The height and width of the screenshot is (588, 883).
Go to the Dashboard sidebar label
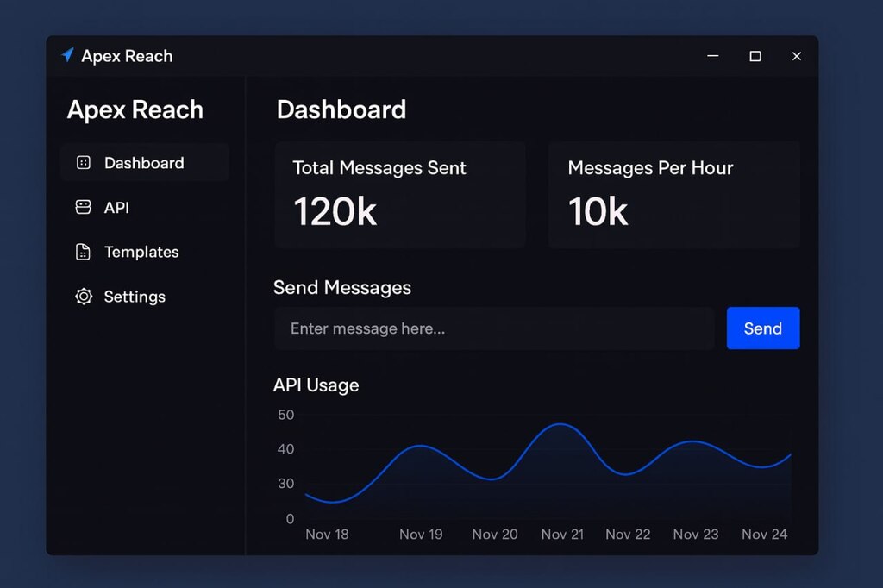[144, 163]
